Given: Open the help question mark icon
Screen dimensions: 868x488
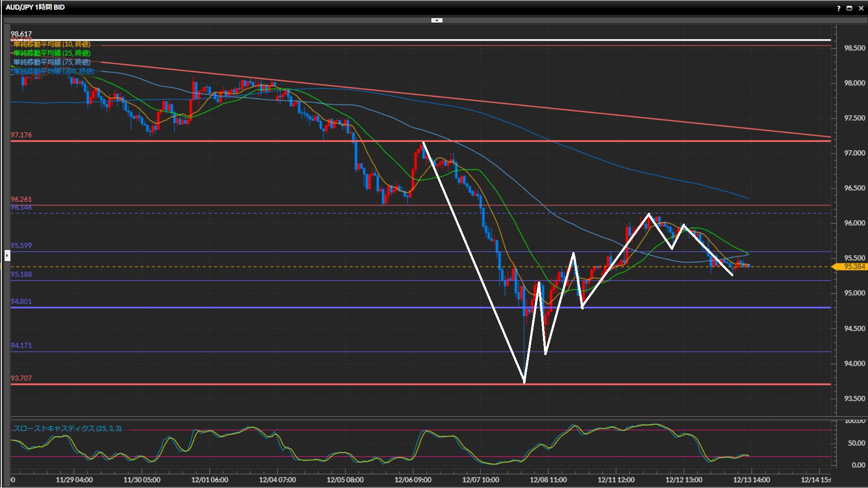Looking at the screenshot, I should coord(839,8).
